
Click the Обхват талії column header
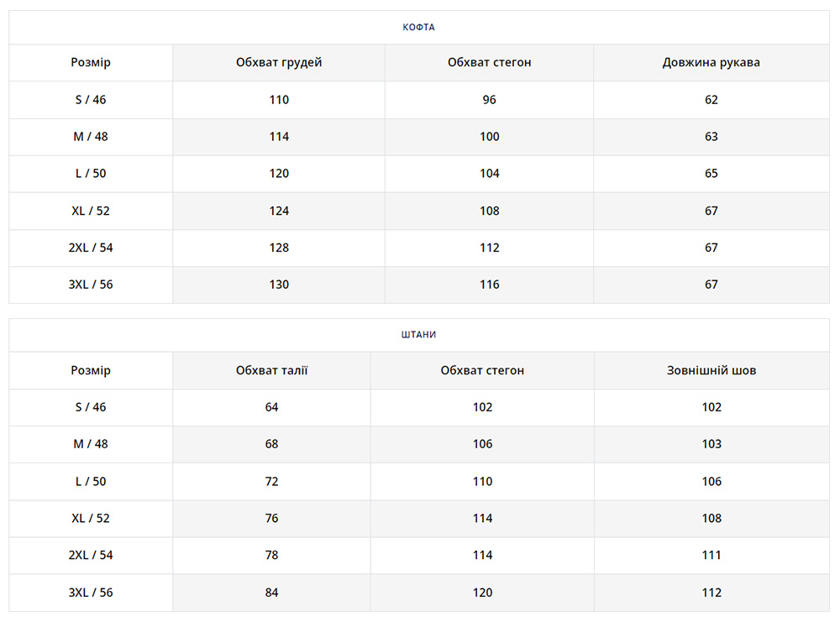271,370
